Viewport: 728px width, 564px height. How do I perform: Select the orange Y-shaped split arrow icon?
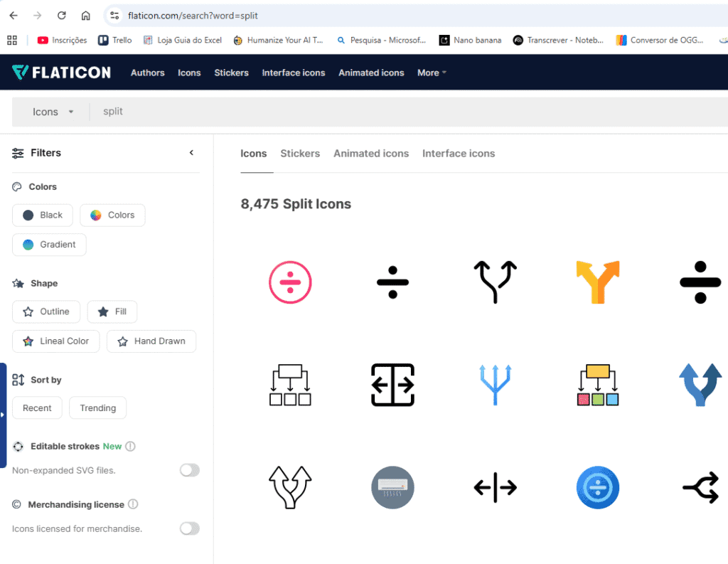point(597,282)
